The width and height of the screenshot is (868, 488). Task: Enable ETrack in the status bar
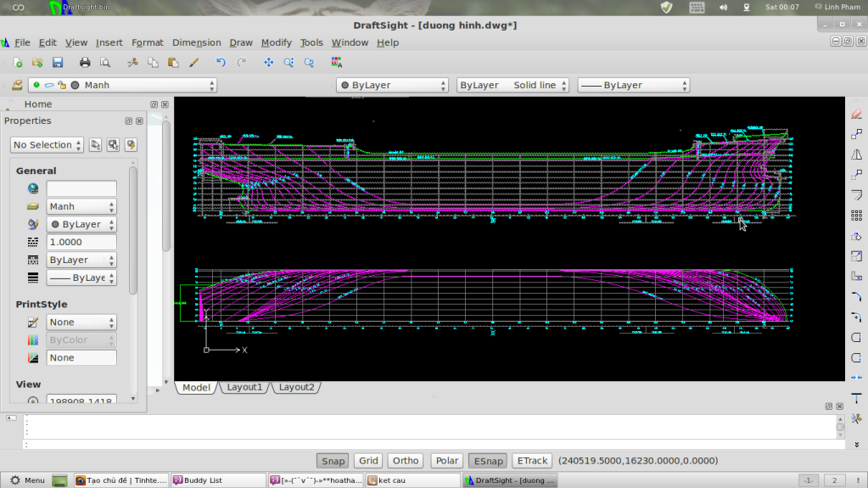point(531,461)
